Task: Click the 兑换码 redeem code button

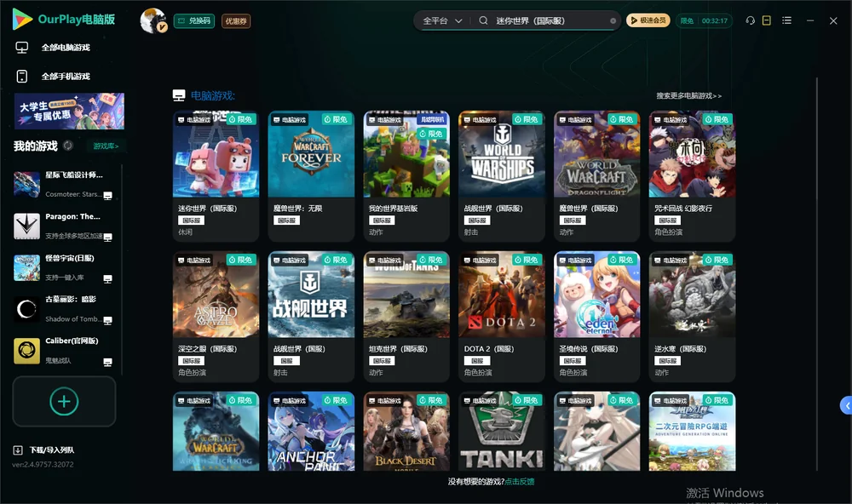Action: click(x=194, y=21)
